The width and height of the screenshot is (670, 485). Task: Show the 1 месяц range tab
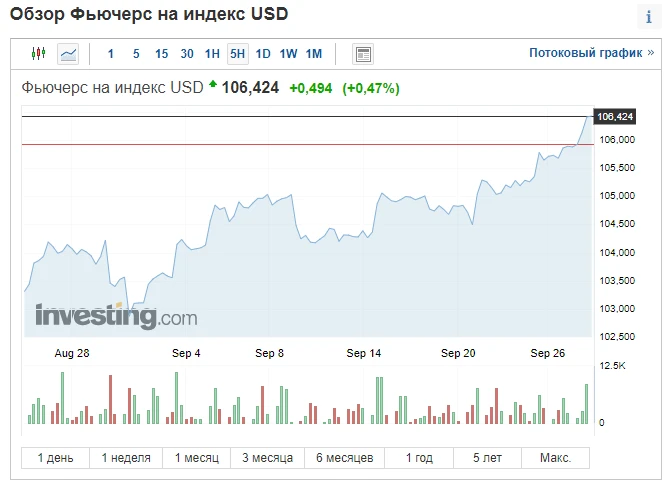click(x=197, y=458)
